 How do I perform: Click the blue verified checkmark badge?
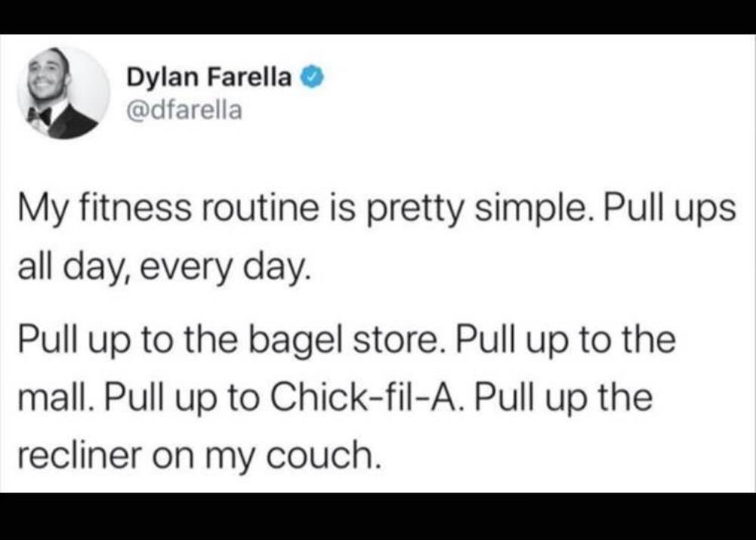click(313, 78)
